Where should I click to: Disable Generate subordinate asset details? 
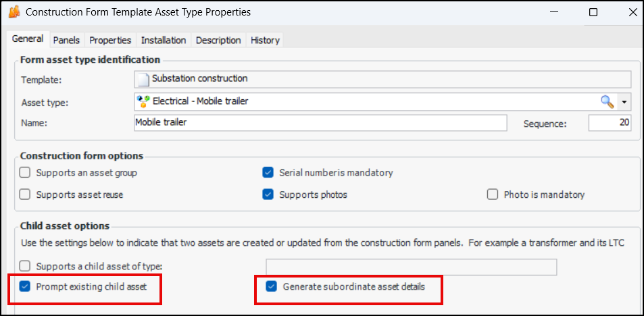[272, 286]
